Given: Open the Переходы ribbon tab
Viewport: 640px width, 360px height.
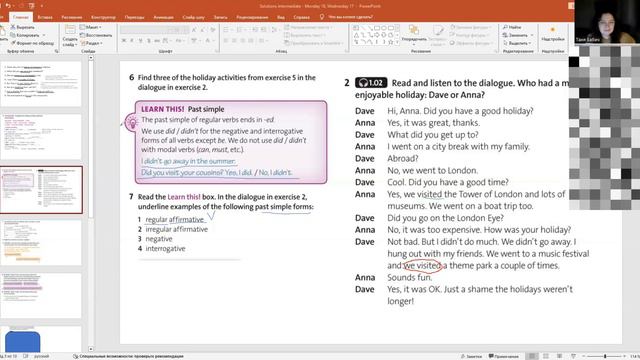Looking at the screenshot, I should [134, 17].
